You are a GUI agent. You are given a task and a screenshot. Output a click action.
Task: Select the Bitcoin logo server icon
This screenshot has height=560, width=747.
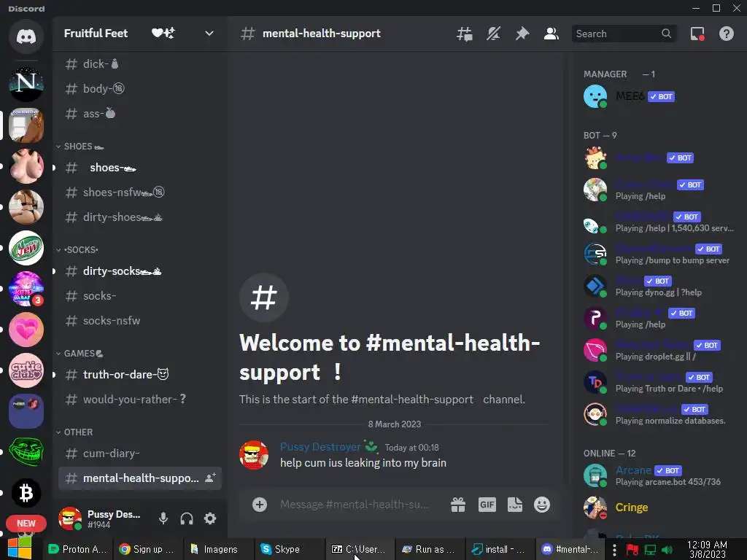26,493
